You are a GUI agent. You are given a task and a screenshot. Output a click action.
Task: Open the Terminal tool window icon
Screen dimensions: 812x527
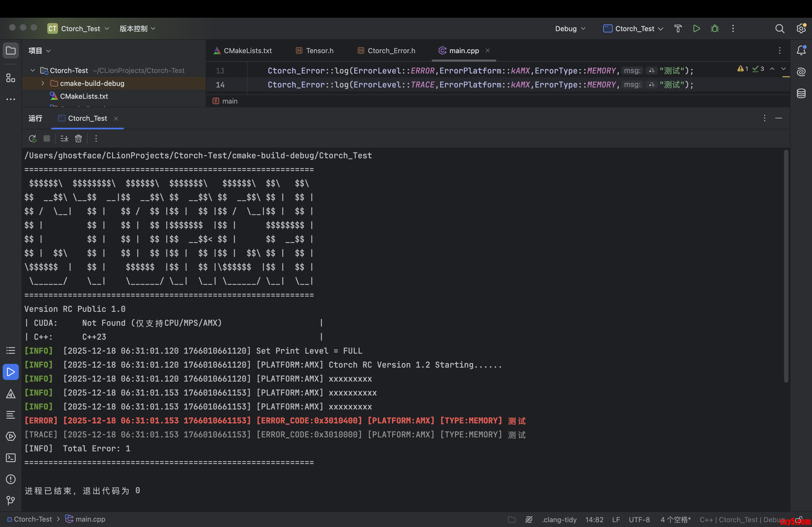click(x=11, y=458)
